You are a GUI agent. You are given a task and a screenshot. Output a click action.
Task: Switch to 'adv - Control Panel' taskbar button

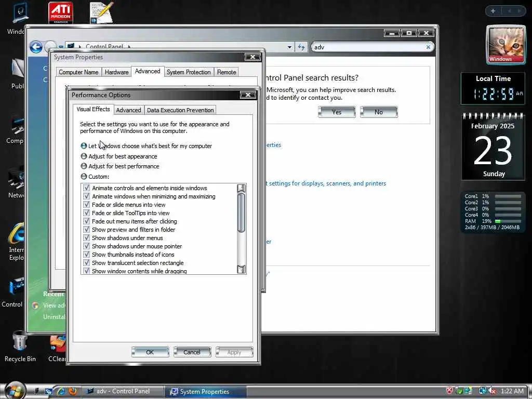(123, 391)
